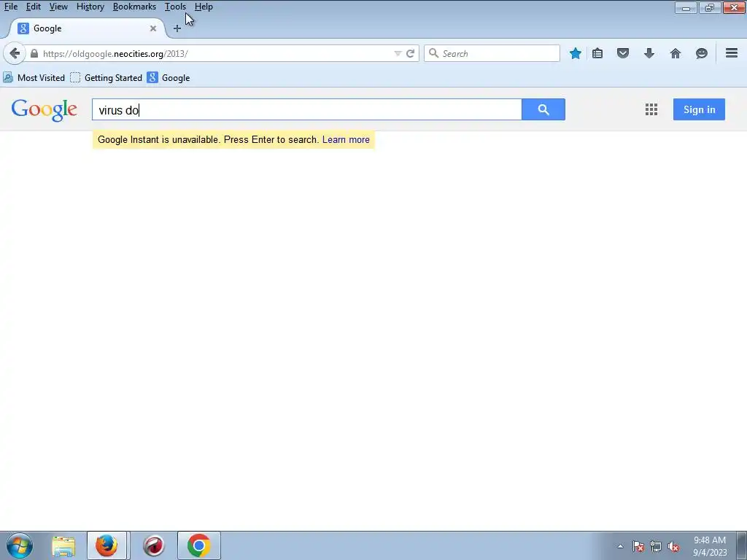The height and width of the screenshot is (560, 747).
Task: Open the Help menu
Action: coord(204,7)
